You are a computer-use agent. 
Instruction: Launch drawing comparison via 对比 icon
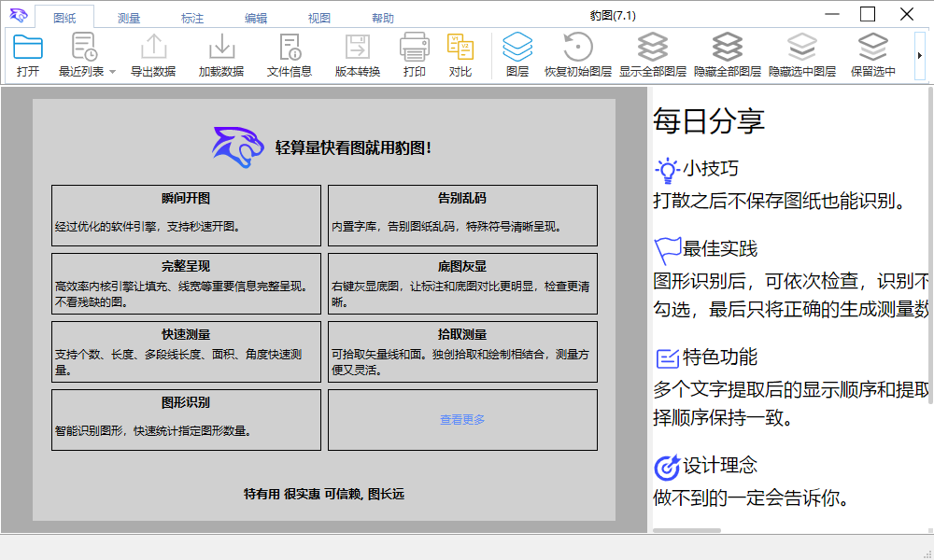click(460, 51)
